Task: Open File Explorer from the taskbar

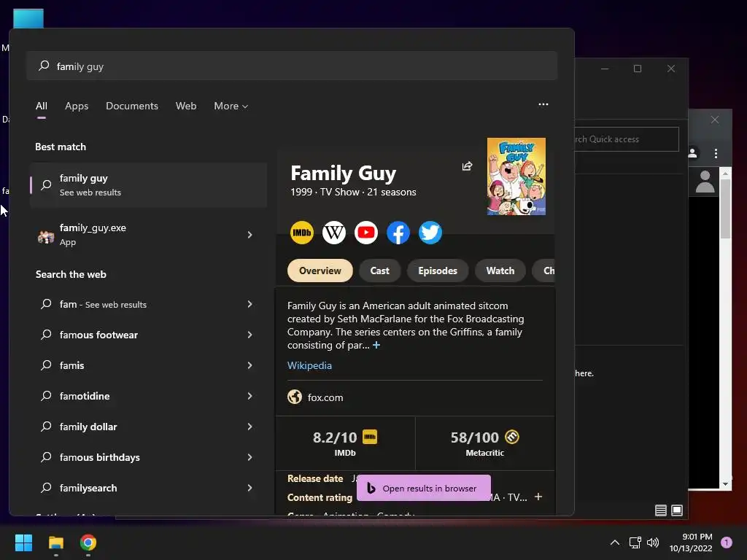Action: tap(55, 542)
